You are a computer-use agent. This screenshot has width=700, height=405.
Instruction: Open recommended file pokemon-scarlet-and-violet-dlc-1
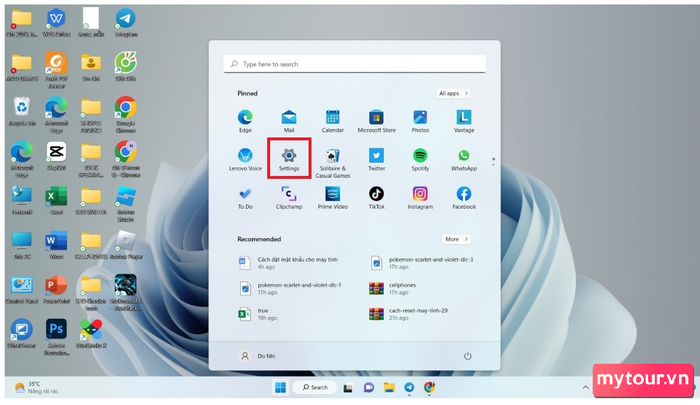[290, 288]
